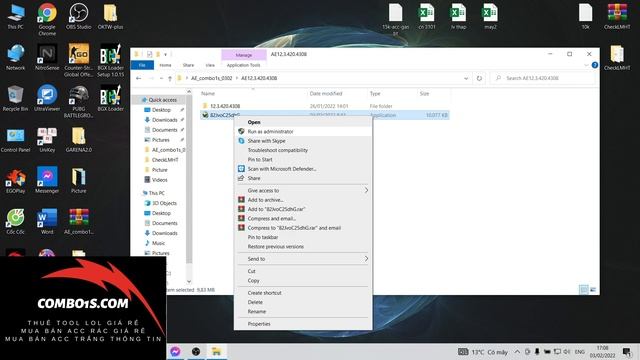Click File Explorer icon in taskbar
Viewport: 640px width, 360px height.
(216, 351)
